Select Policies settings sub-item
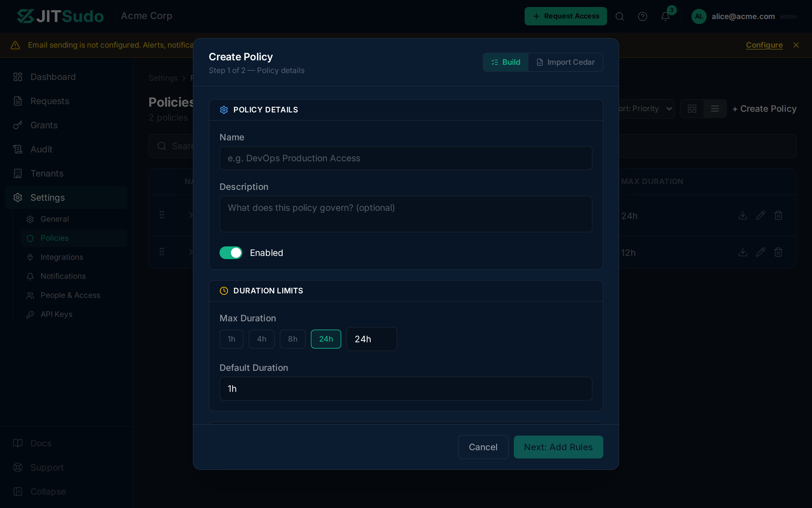 (x=74, y=238)
